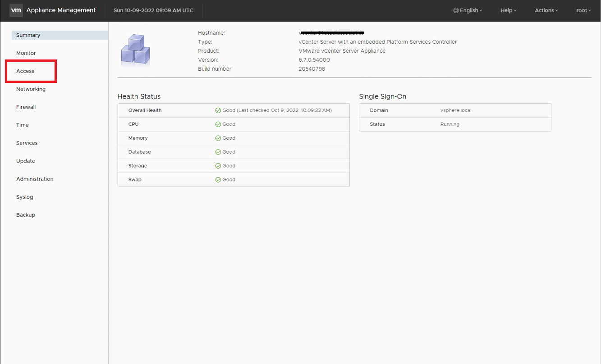
Task: Click the Appliance Management title
Action: tap(61, 10)
